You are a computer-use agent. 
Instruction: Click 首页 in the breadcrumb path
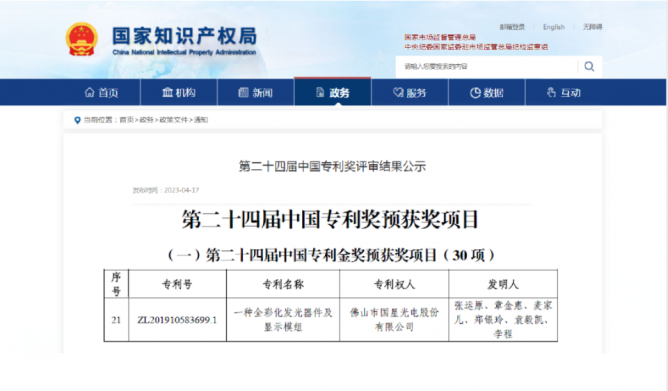126,120
